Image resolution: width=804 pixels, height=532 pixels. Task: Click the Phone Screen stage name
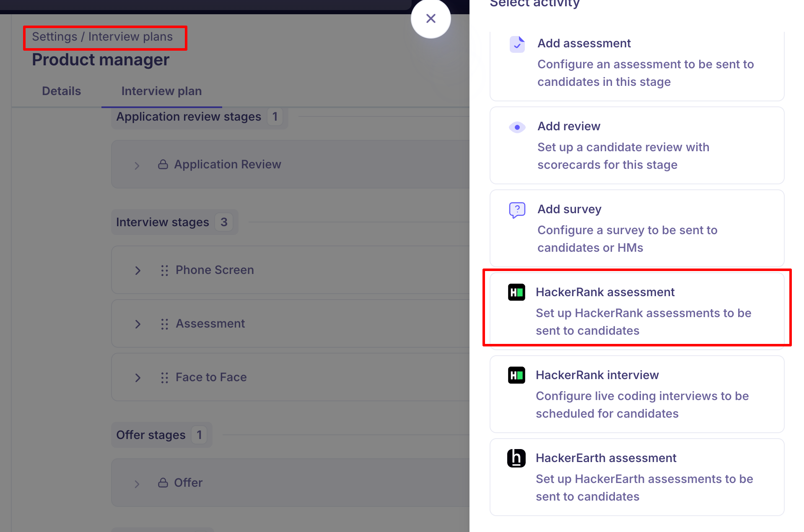(215, 270)
